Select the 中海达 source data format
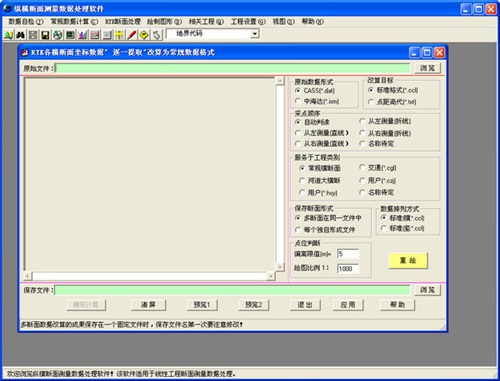500x381 pixels. point(317,101)
